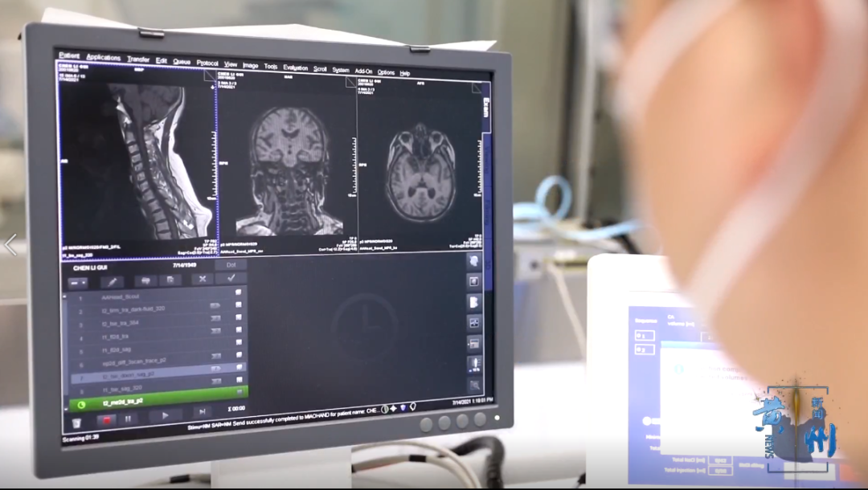
Task: Click the ring-shaped icon last in status bar
Action: coord(412,406)
